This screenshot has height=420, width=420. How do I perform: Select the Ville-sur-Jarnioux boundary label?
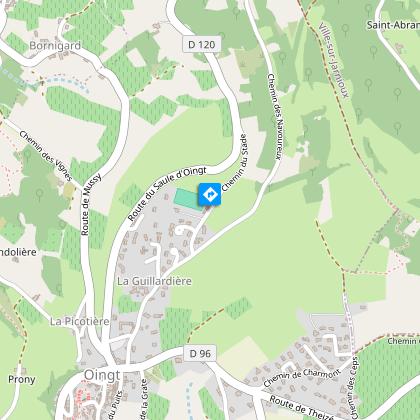tap(334, 60)
